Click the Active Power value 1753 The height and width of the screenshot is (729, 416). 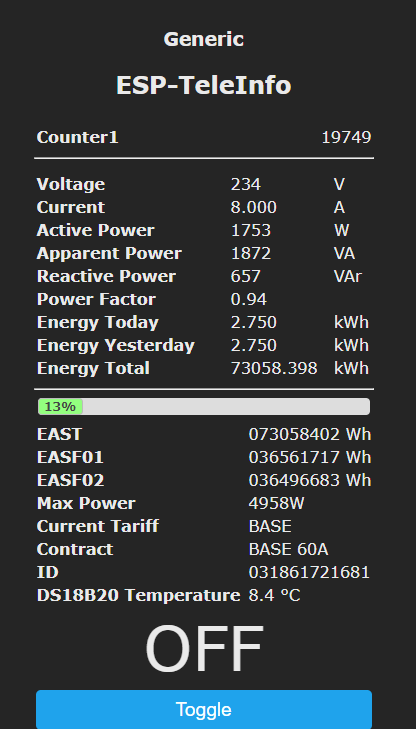coord(251,231)
